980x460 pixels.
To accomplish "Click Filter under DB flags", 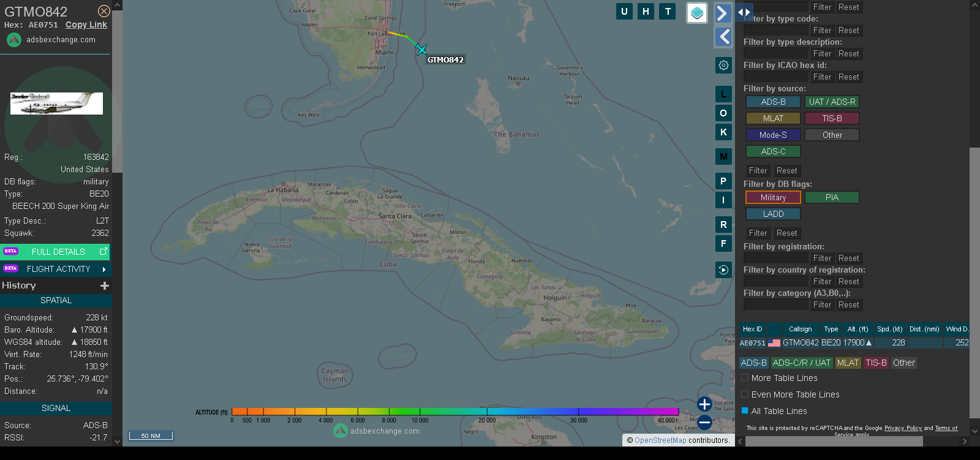I will click(x=758, y=233).
